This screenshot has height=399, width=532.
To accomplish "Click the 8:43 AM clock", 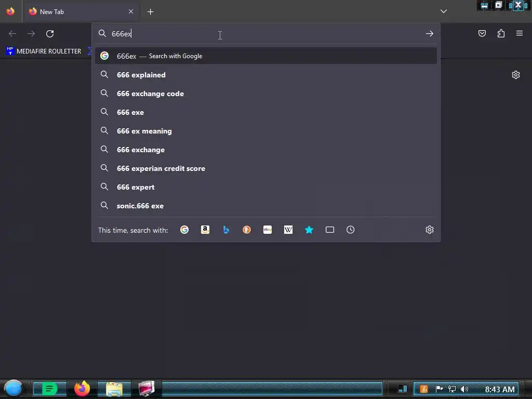I will click(x=500, y=389).
